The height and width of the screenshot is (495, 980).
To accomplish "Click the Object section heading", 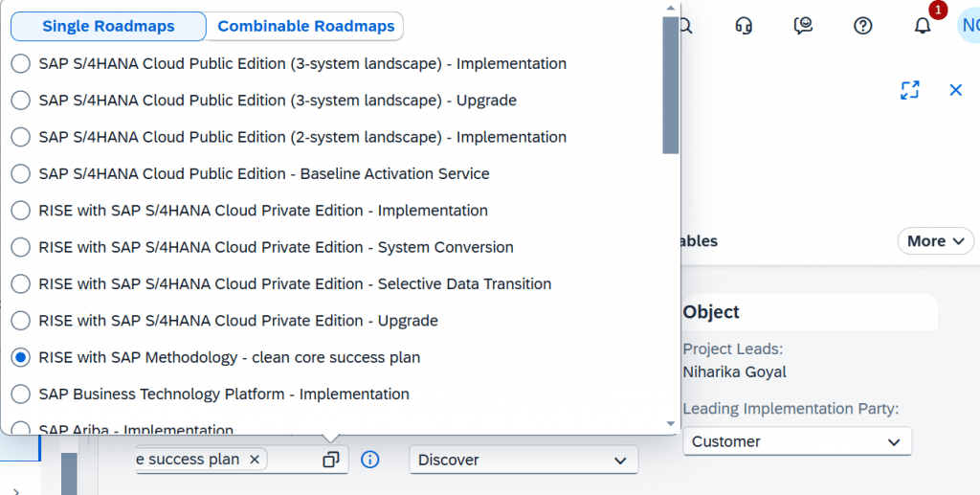I will pos(711,312).
